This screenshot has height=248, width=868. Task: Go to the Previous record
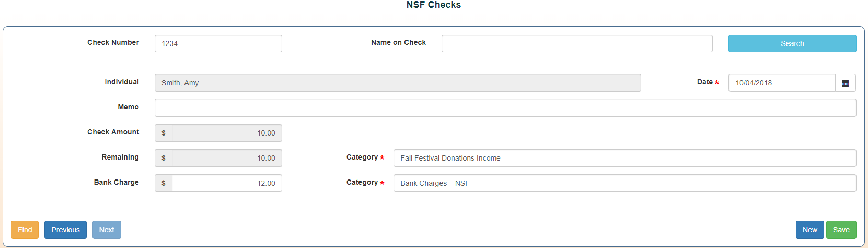click(65, 230)
